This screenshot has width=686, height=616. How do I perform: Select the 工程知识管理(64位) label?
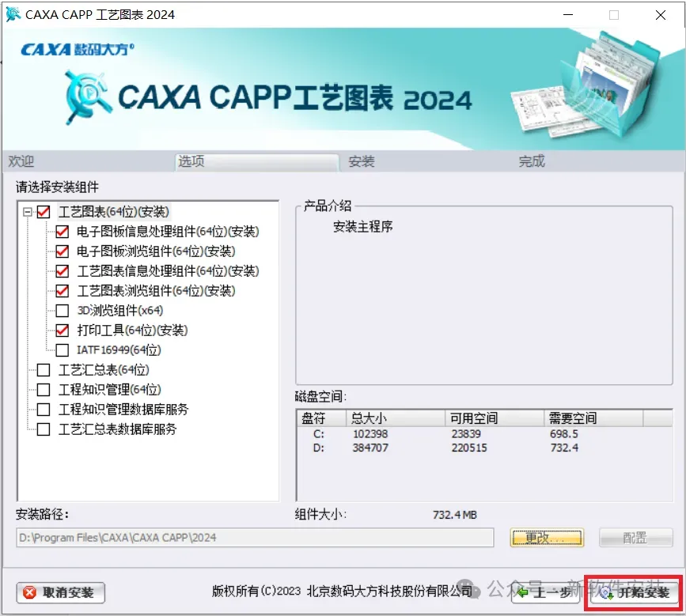click(x=110, y=390)
